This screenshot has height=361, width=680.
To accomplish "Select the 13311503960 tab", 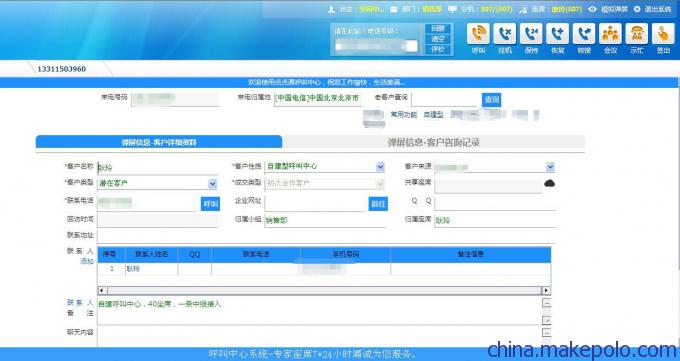I will pos(62,69).
